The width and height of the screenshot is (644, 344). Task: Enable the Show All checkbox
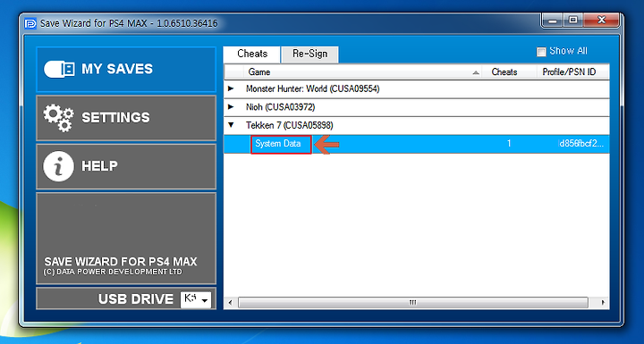[x=541, y=52]
